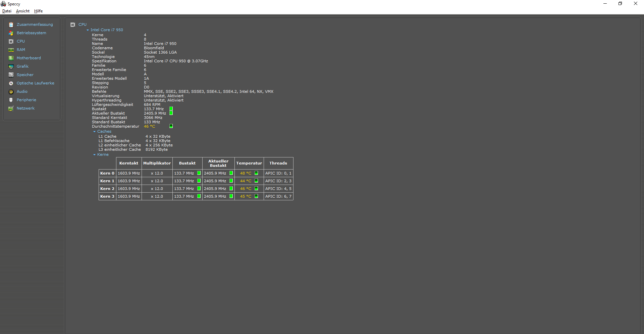Open the Hilfe menu
This screenshot has height=334, width=644.
tap(39, 11)
